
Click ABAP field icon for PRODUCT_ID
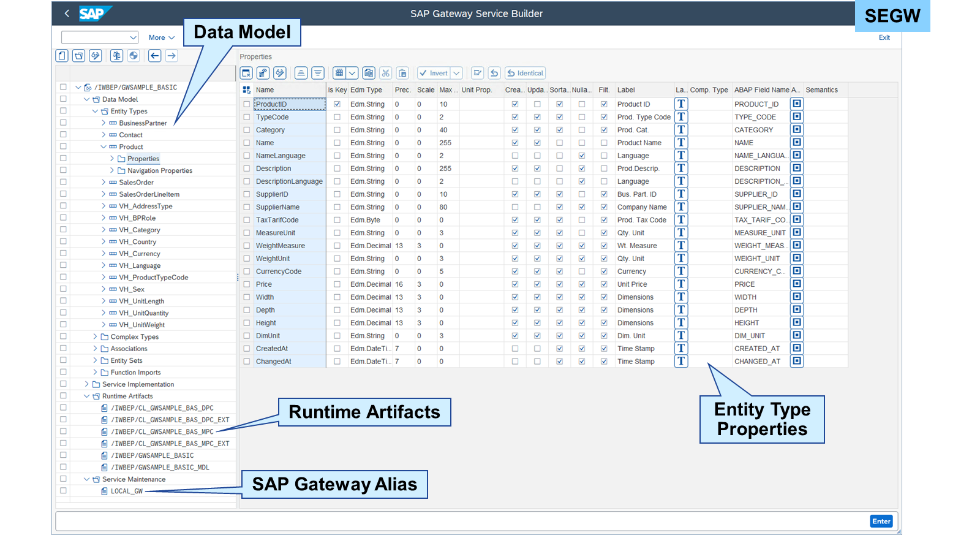[797, 104]
